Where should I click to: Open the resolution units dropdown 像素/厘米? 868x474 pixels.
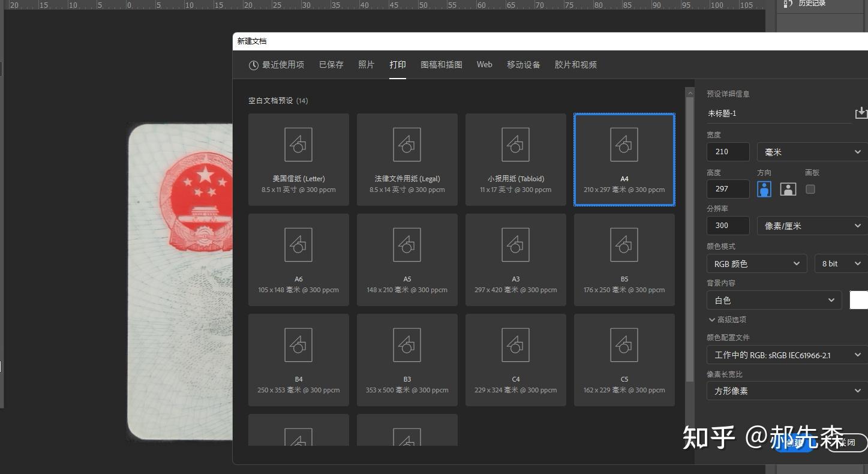[x=811, y=226]
